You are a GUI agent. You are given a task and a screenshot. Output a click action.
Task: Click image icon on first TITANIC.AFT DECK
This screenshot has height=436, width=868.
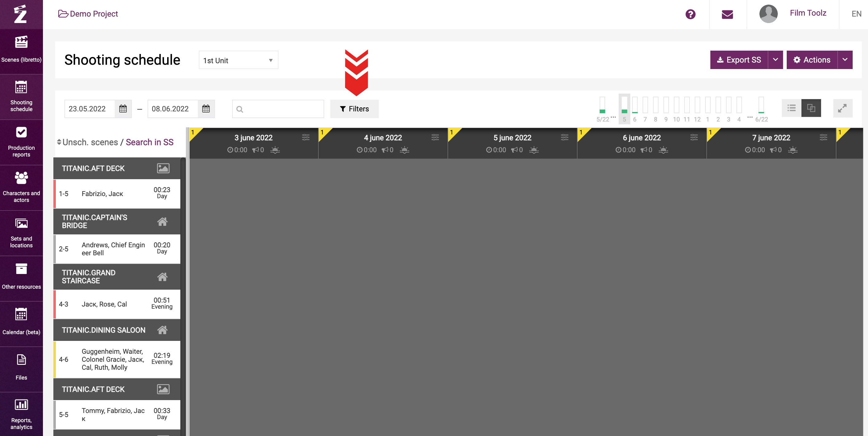tap(163, 168)
